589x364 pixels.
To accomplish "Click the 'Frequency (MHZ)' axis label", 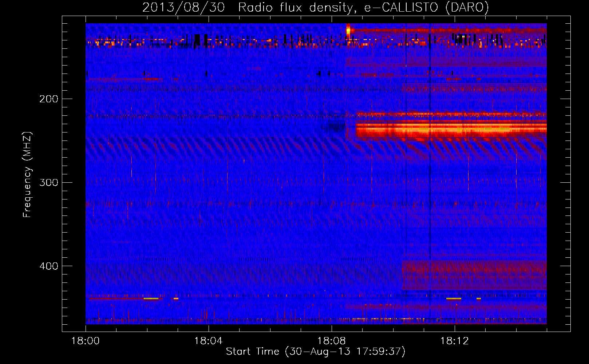I will (27, 175).
